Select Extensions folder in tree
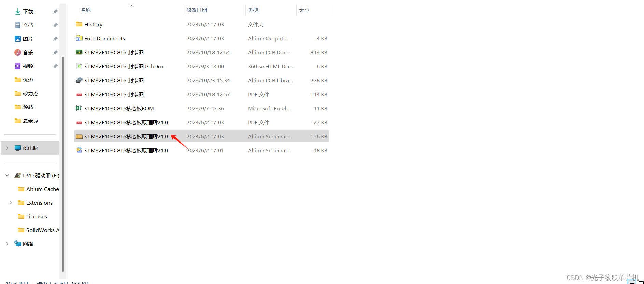Image resolution: width=644 pixels, height=284 pixels. click(39, 203)
